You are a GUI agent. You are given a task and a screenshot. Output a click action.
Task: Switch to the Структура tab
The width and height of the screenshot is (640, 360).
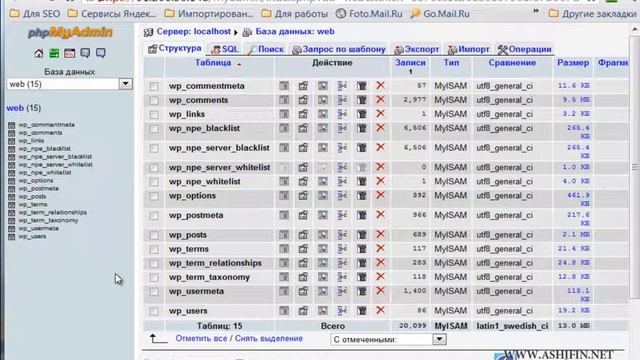point(175,49)
